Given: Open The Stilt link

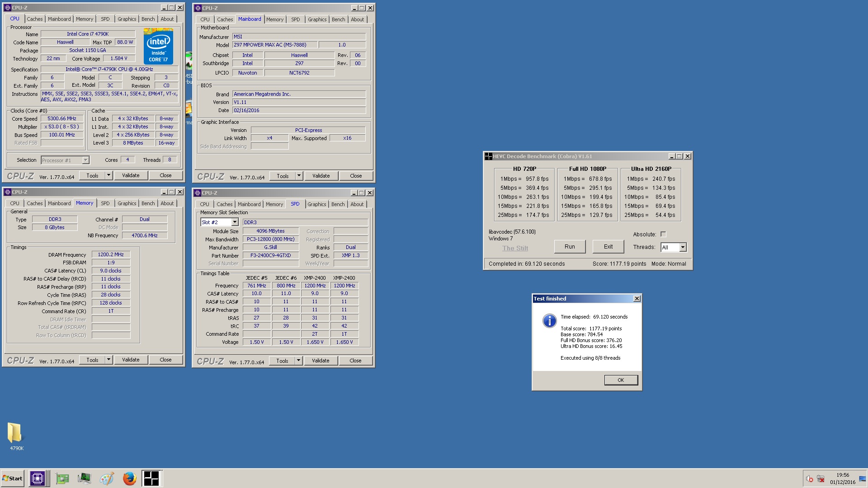Looking at the screenshot, I should tap(515, 248).
